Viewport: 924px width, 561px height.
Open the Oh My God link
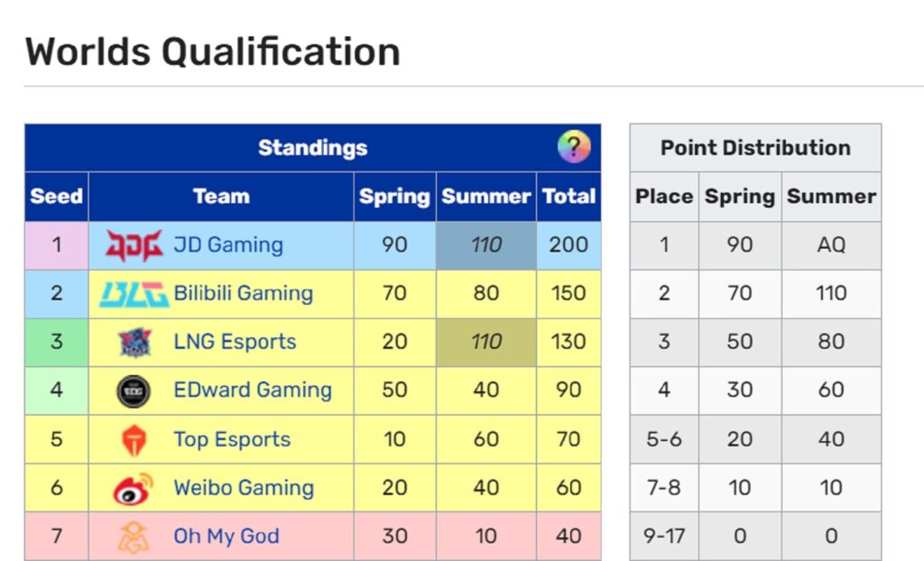226,537
